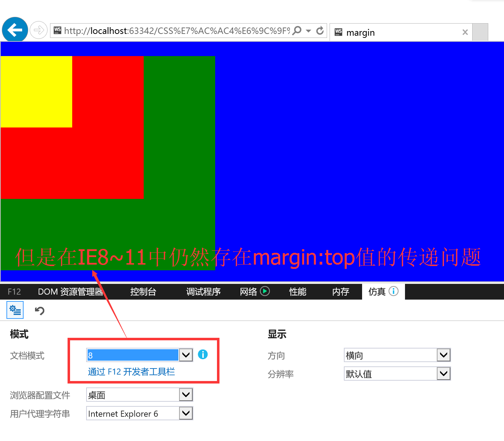Viewport: 504px width, 441px height.
Task: Click the 模式 section heading
Action: click(x=19, y=334)
